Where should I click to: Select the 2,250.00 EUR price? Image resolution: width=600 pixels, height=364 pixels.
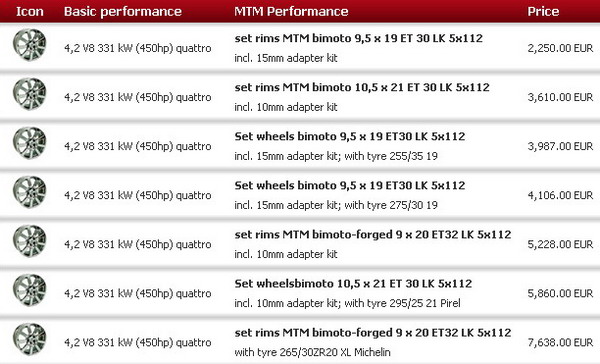560,48
